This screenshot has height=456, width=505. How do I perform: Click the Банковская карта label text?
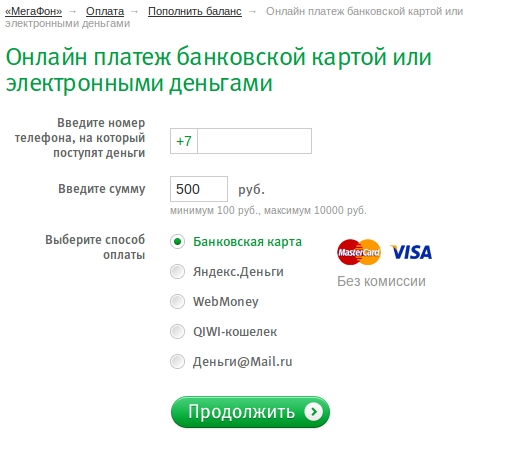[x=247, y=242]
